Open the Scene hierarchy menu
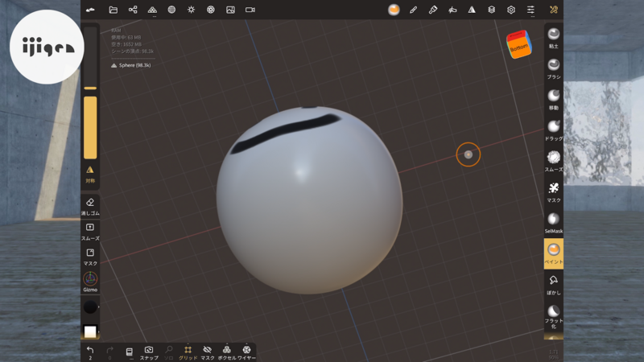This screenshot has width=644, height=362. pos(133,10)
